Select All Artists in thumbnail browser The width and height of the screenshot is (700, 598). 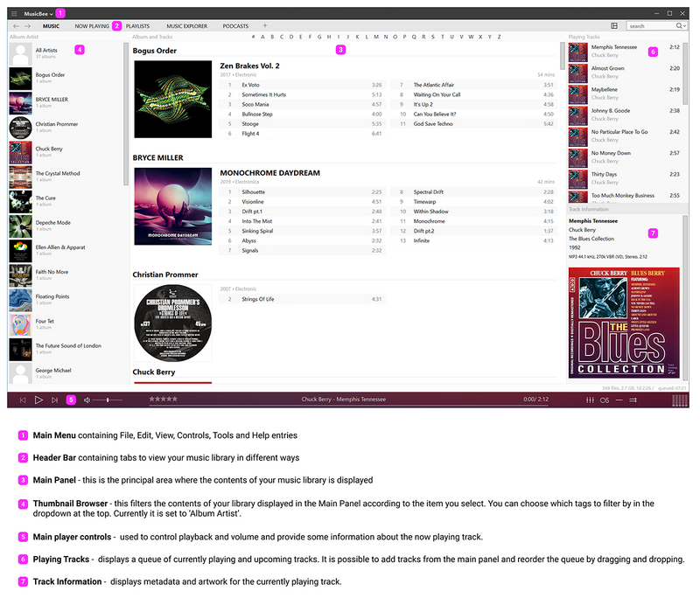pos(66,53)
